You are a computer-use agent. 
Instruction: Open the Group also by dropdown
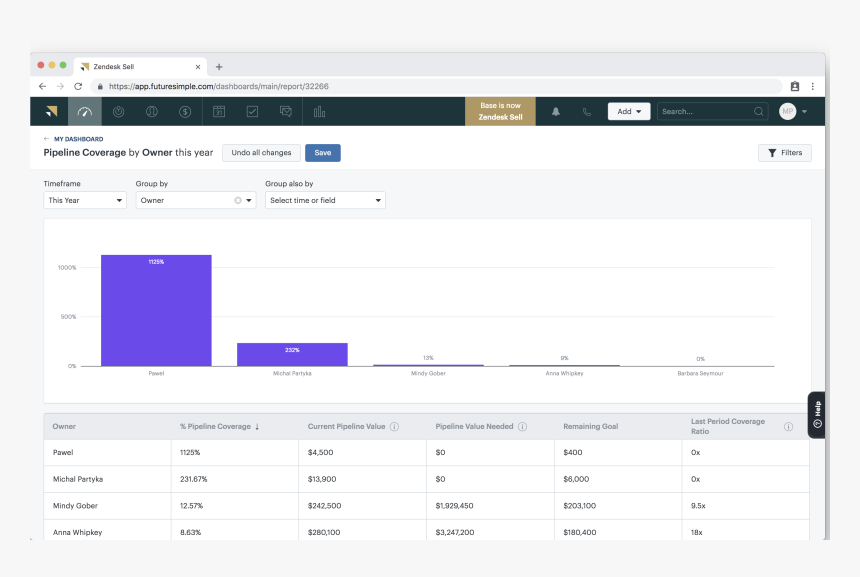tap(325, 200)
